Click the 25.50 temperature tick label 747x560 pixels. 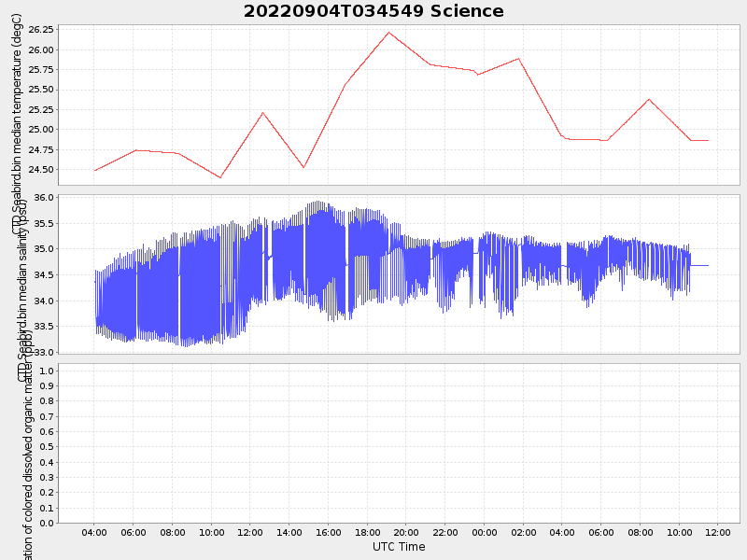pyautogui.click(x=41, y=90)
